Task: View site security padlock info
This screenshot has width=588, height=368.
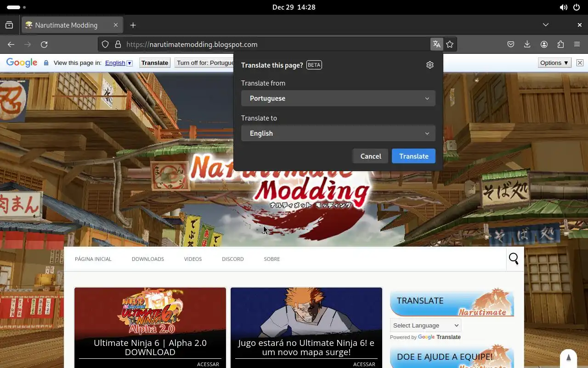Action: click(118, 45)
